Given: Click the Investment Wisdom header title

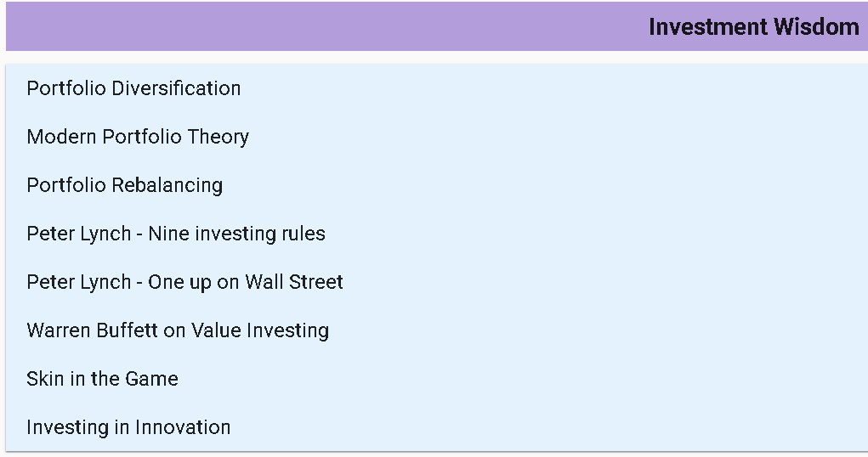Looking at the screenshot, I should [x=753, y=27].
